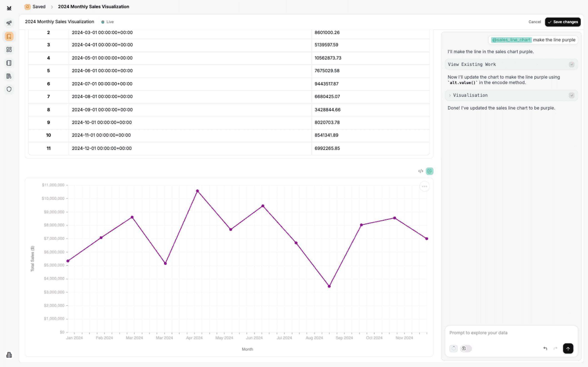This screenshot has height=367, width=588.
Task: Select the bookmarks icon in the sidebar
Action: 9,36
